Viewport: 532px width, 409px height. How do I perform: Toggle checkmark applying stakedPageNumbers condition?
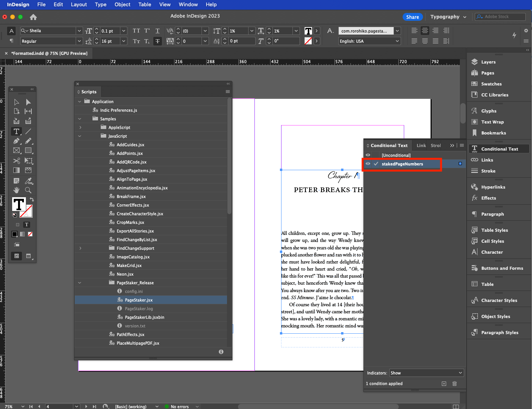click(x=376, y=164)
